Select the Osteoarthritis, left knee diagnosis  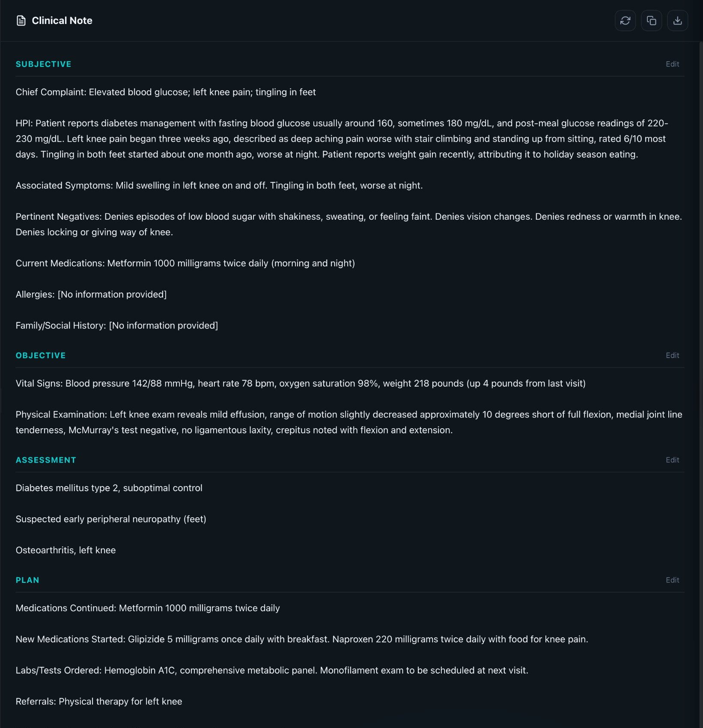pos(66,550)
